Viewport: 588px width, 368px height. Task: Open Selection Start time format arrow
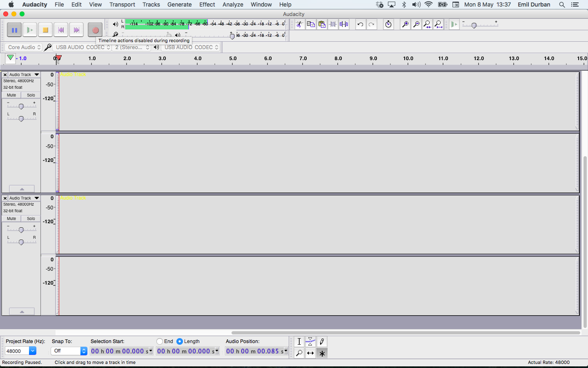click(x=151, y=351)
